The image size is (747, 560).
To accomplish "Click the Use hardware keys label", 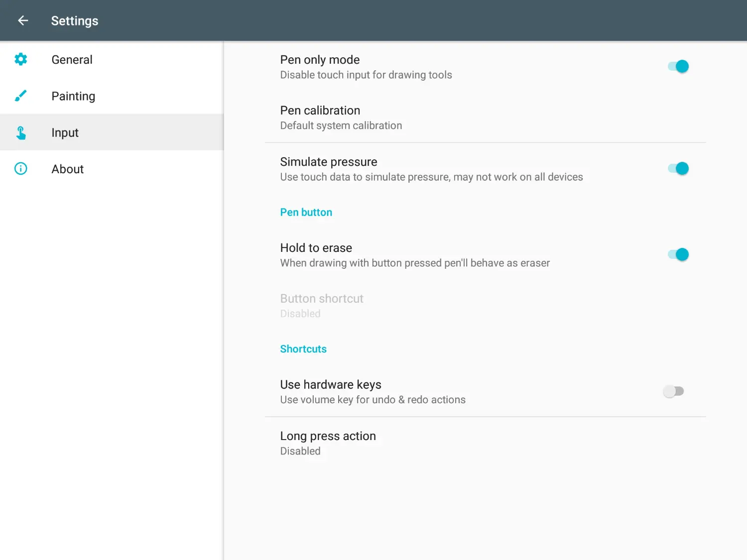I will click(331, 384).
